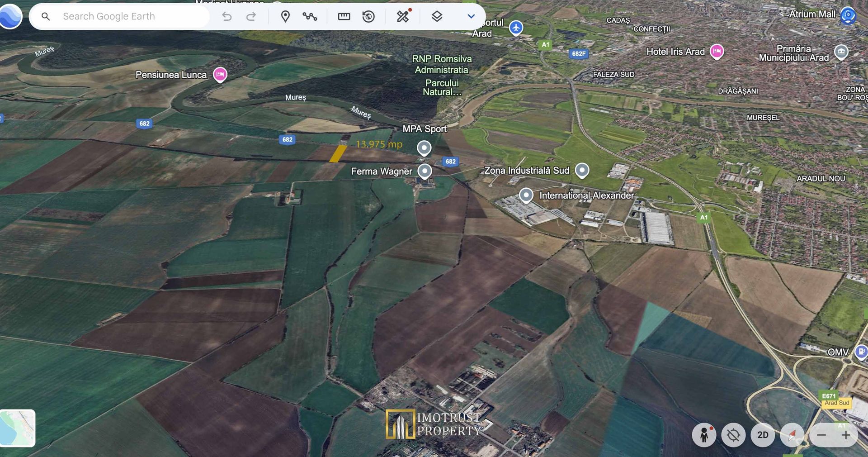The width and height of the screenshot is (868, 457).
Task: Show historical imagery with the clock-globe icon
Action: tap(368, 17)
